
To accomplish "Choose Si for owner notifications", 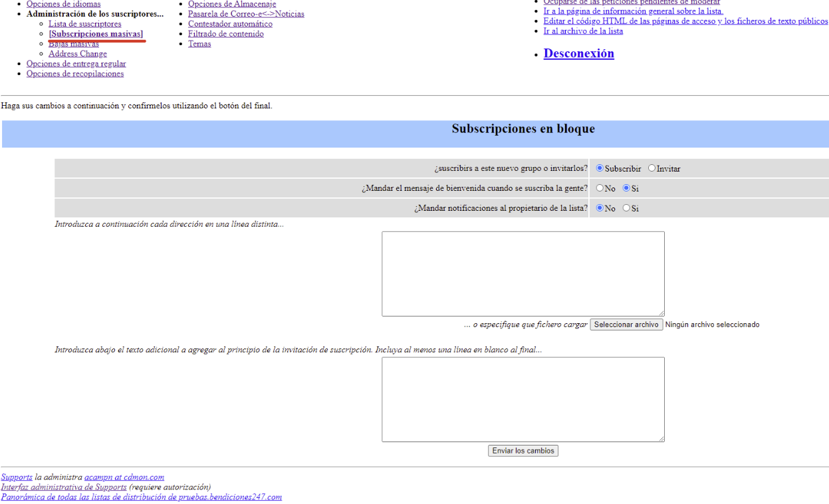I will [x=626, y=208].
